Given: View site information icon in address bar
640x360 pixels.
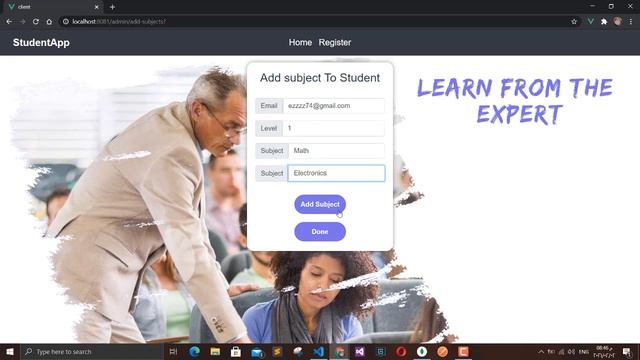Looking at the screenshot, I should pyautogui.click(x=66, y=22).
